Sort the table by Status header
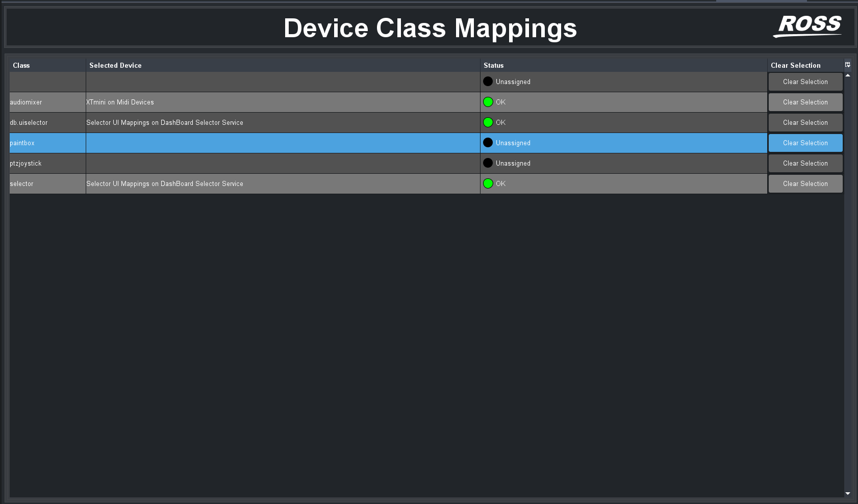The width and height of the screenshot is (858, 504). tap(493, 65)
